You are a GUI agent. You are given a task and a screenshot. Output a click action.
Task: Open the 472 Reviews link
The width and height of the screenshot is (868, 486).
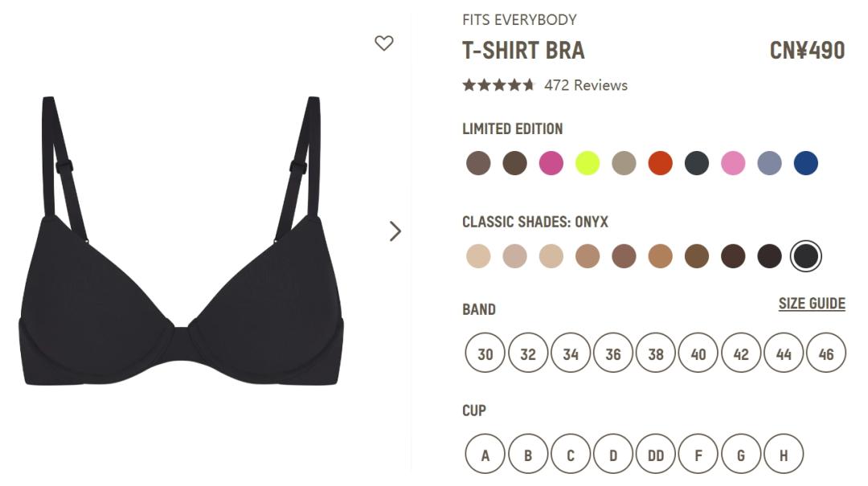[586, 85]
